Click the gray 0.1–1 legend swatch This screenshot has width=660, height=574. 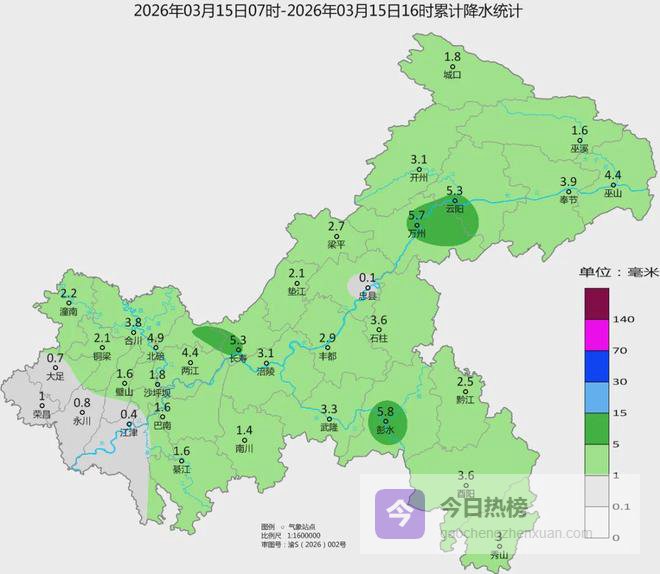click(x=597, y=491)
